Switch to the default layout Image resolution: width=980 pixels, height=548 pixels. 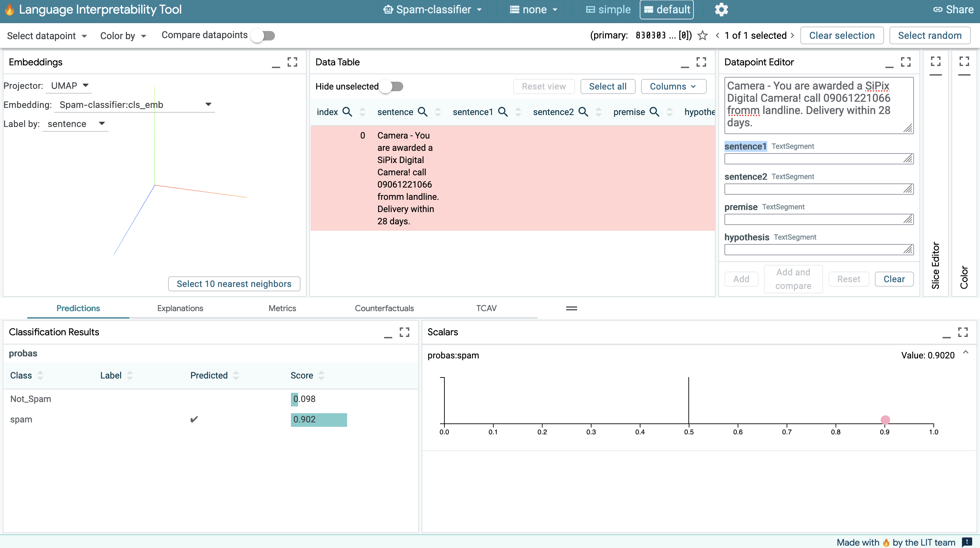click(x=667, y=10)
